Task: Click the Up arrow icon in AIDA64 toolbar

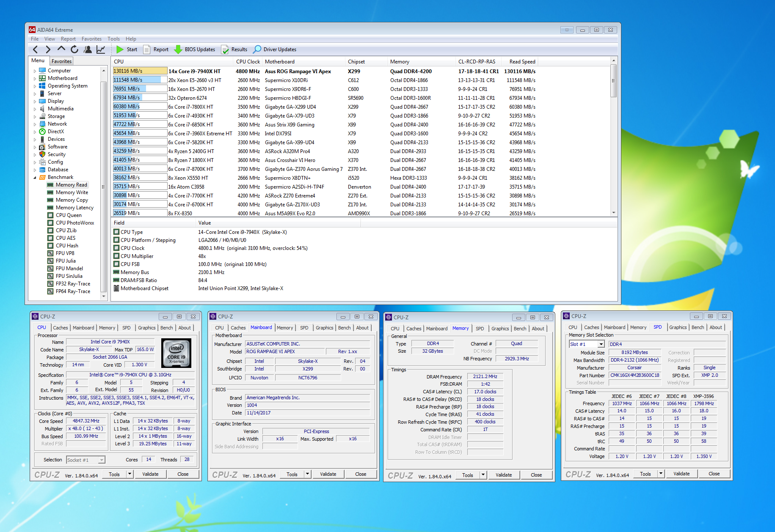Action: pyautogui.click(x=61, y=49)
